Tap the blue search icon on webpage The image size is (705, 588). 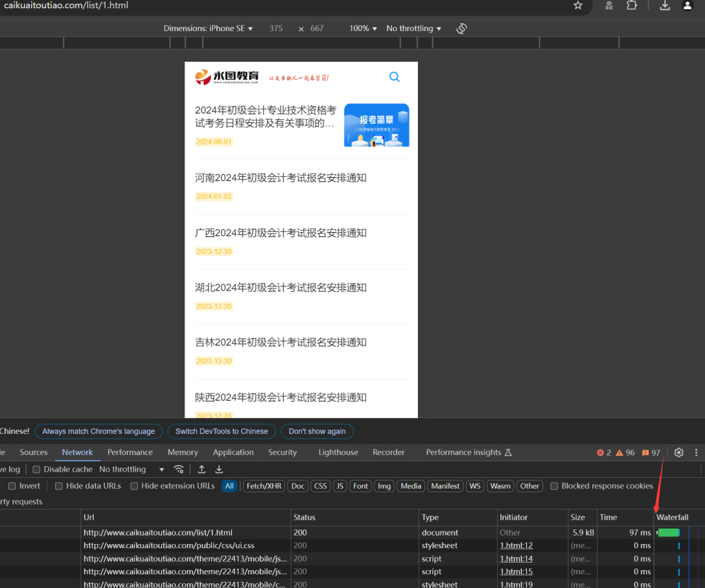tap(394, 77)
